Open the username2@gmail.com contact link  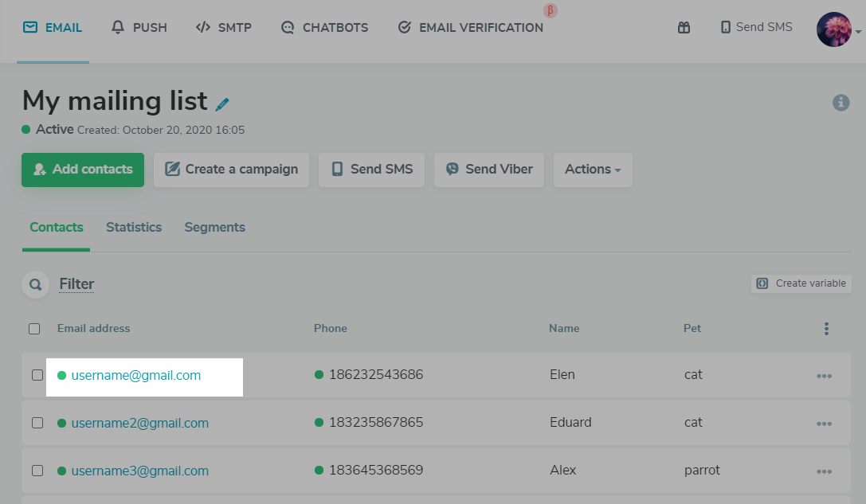pos(140,423)
